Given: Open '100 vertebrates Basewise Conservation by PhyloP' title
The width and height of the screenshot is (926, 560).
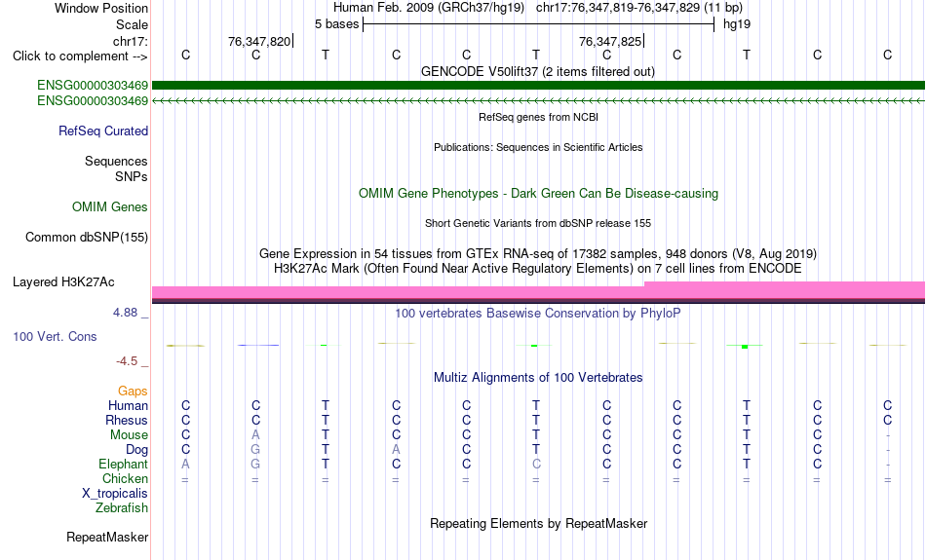Looking at the screenshot, I should click(538, 314).
